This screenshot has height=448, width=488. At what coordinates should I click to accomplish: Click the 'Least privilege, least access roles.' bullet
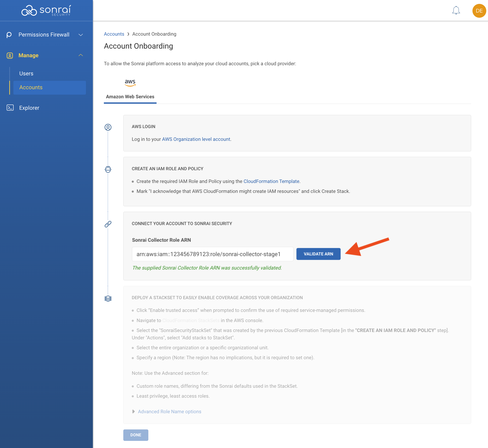pyautogui.click(x=173, y=396)
